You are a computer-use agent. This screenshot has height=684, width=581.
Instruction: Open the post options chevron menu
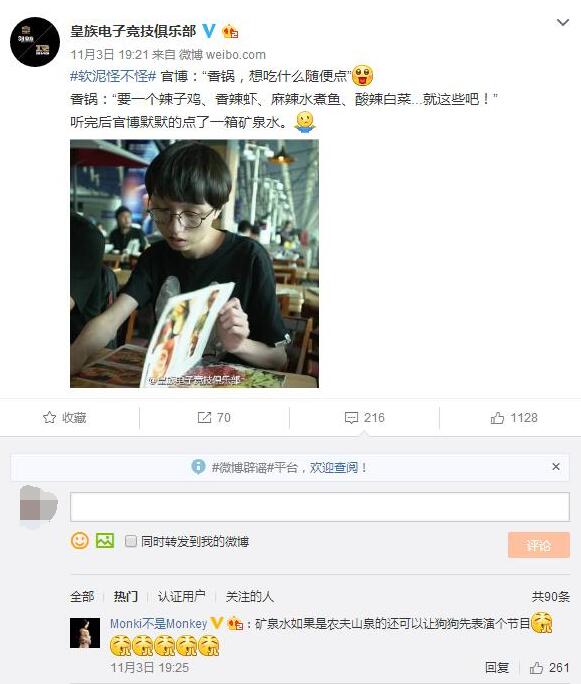(x=563, y=22)
